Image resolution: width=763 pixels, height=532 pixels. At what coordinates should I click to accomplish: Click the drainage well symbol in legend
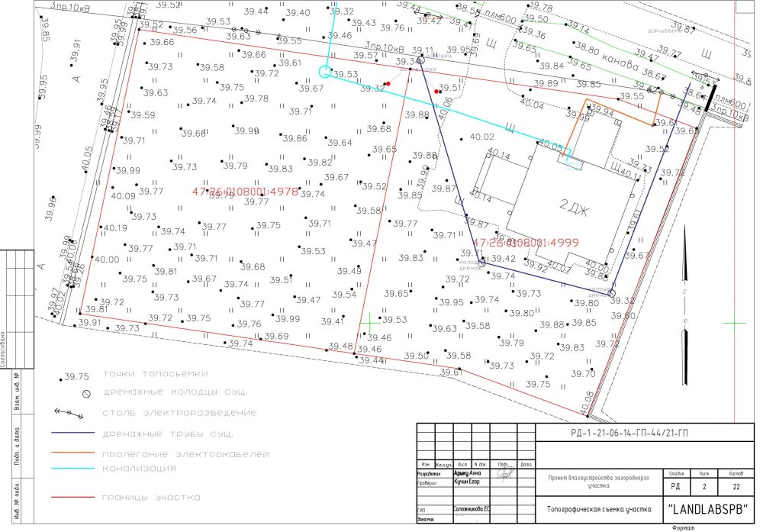tap(87, 394)
